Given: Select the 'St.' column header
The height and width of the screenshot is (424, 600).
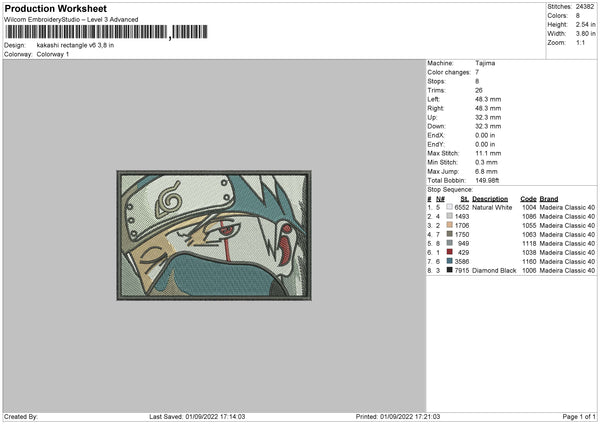Looking at the screenshot, I should tap(465, 199).
